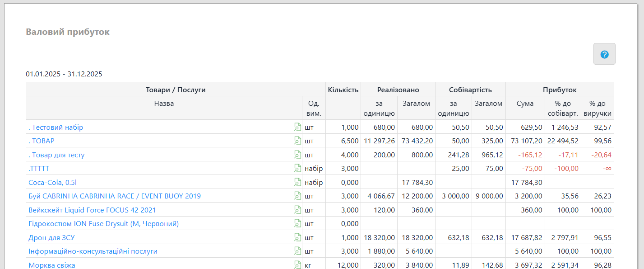Open Інформаційно-консультаційні послуги link

point(93,251)
